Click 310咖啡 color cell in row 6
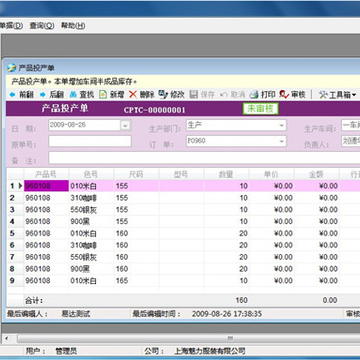The image size is (360, 360). coord(91,245)
